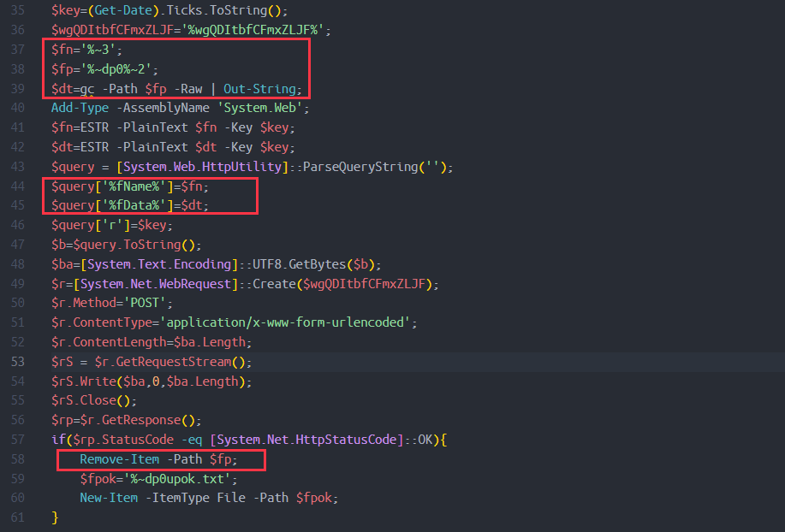The width and height of the screenshot is (785, 532).
Task: Click the '%~dp0%~2' string on line 38
Action: point(116,69)
